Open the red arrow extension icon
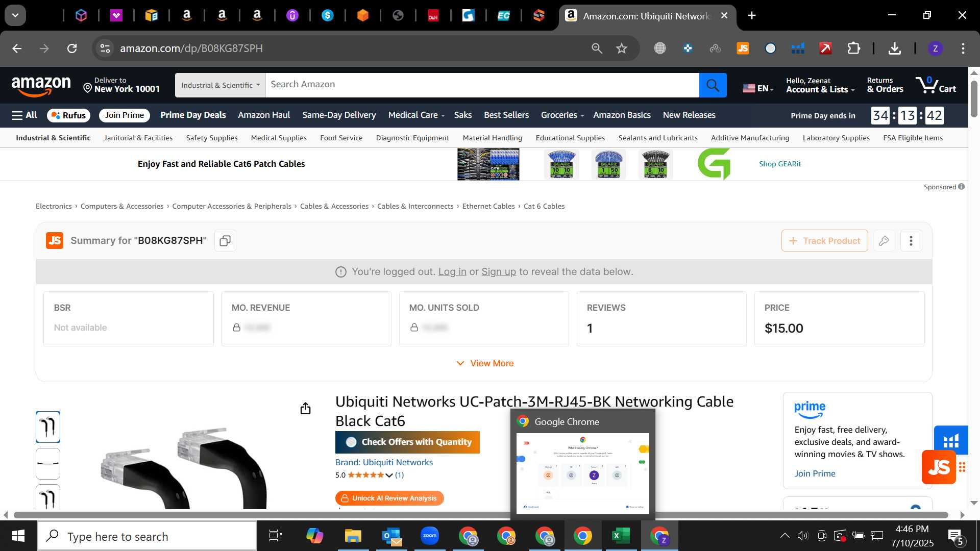Image resolution: width=980 pixels, height=551 pixels. click(825, 48)
